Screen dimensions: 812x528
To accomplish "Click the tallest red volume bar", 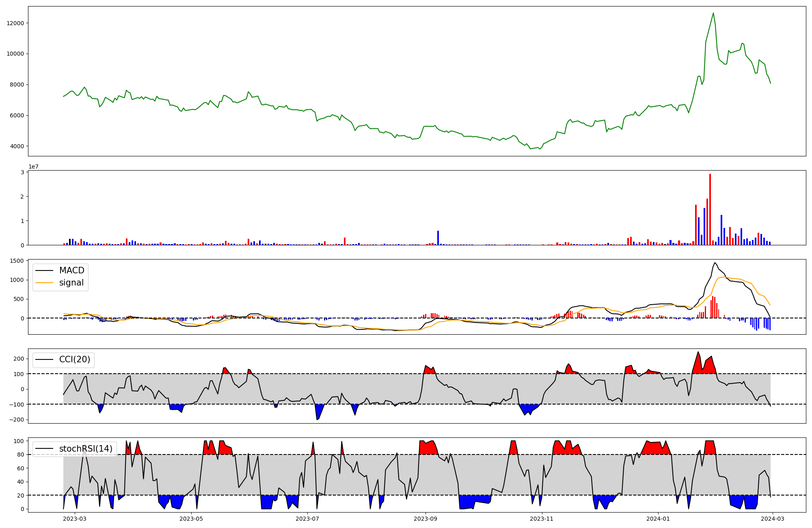I will coord(710,209).
